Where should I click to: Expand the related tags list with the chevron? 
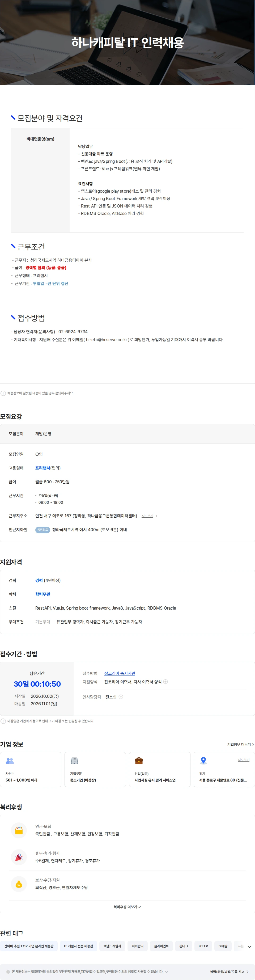[249, 946]
